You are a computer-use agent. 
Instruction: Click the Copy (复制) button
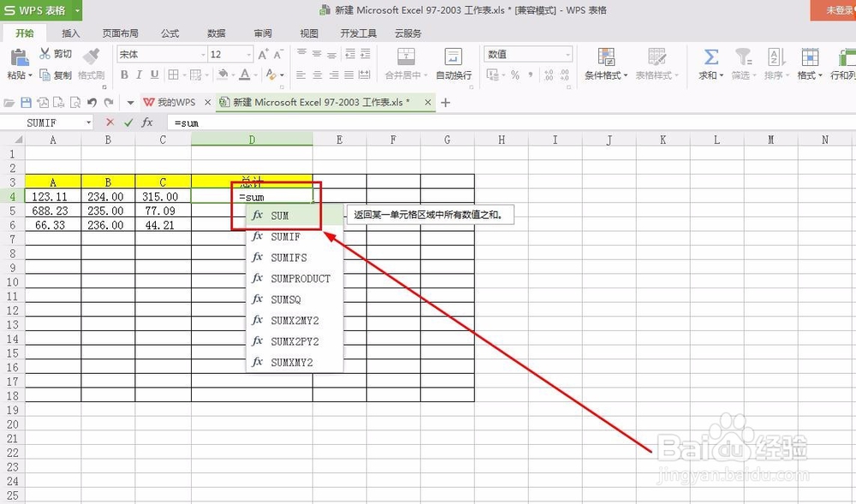[56, 74]
